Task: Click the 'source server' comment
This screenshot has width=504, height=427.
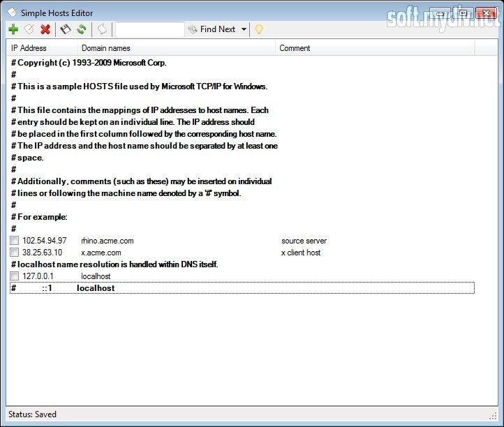Action: pos(304,241)
